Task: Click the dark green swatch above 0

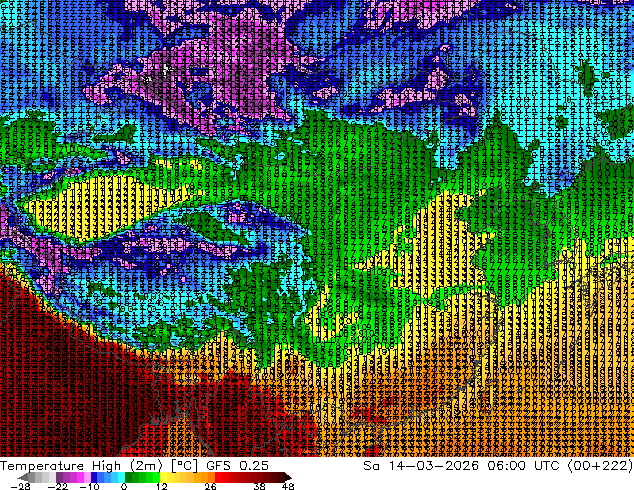Action: (x=129, y=477)
